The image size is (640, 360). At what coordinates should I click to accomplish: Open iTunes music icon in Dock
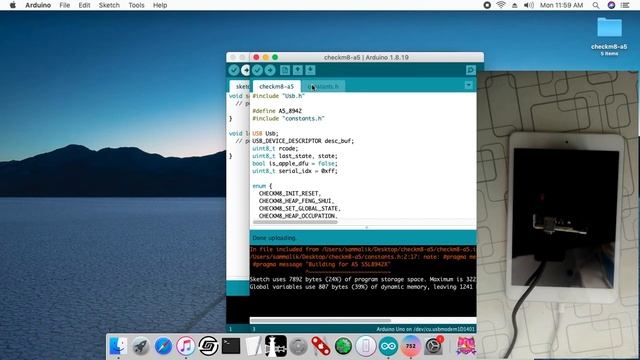(x=186, y=346)
